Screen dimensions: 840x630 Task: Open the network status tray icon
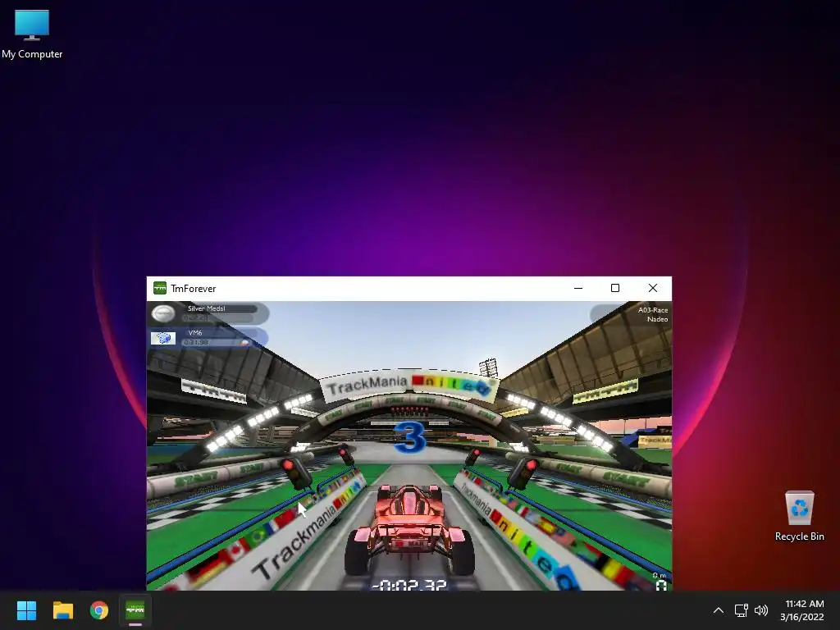pos(741,610)
